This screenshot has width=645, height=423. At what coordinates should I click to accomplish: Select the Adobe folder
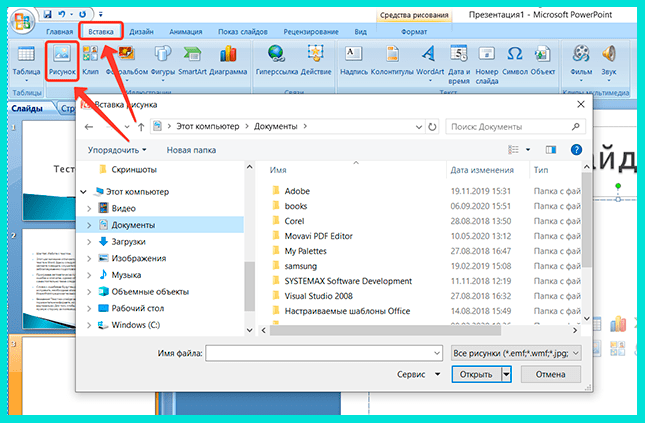click(x=297, y=191)
